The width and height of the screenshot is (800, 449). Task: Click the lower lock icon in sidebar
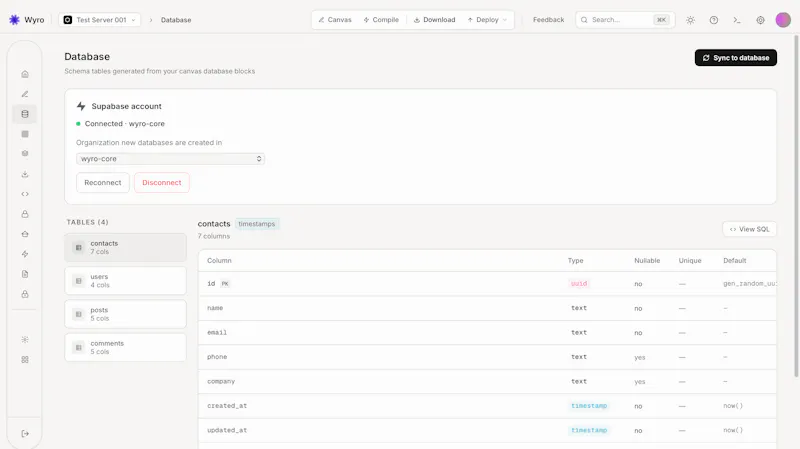[25, 294]
